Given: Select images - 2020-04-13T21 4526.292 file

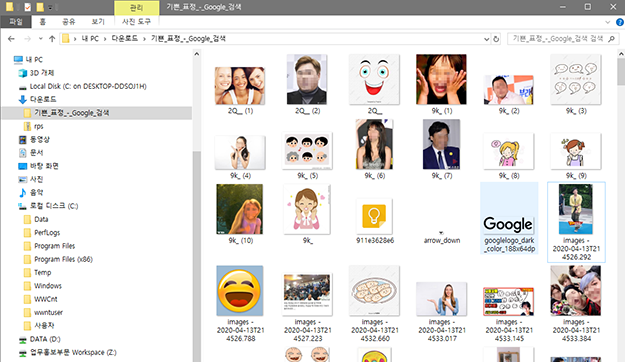Looking at the screenshot, I should pyautogui.click(x=576, y=222).
